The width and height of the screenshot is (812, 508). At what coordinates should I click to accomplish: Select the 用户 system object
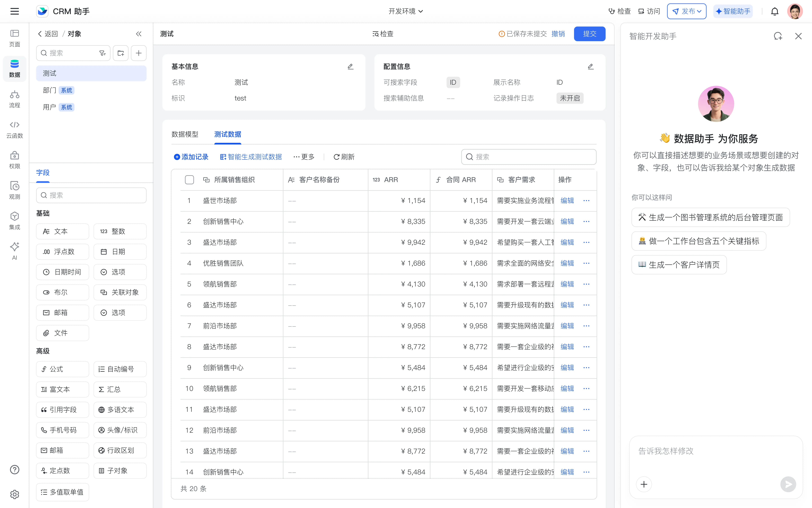pos(91,107)
